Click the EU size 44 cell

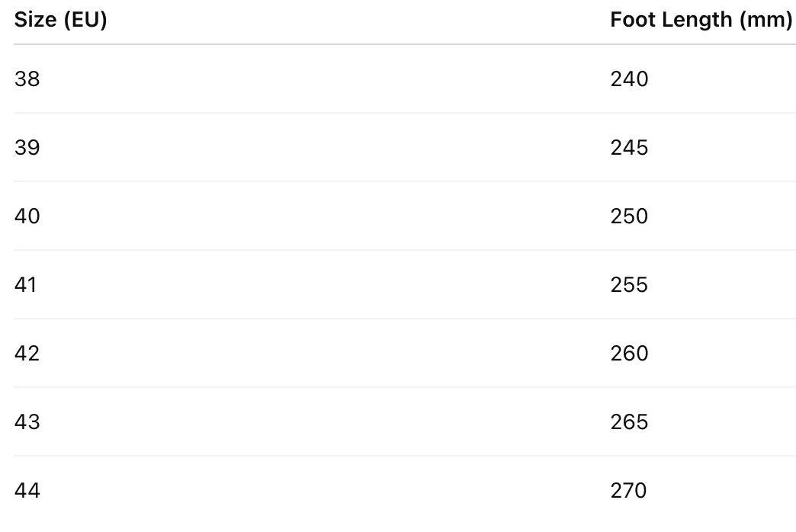click(x=27, y=491)
